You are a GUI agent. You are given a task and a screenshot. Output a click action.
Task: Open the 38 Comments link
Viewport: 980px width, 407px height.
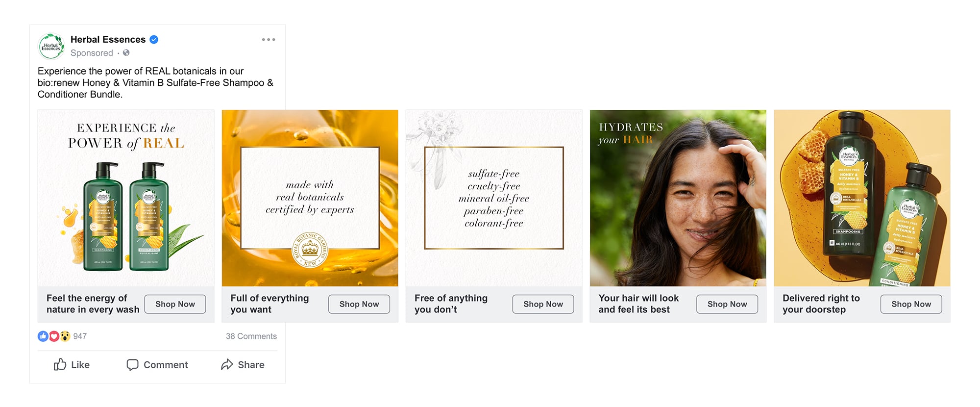(251, 336)
